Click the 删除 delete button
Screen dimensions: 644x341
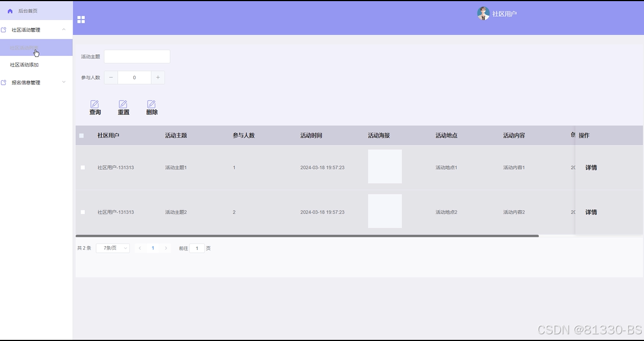[152, 108]
